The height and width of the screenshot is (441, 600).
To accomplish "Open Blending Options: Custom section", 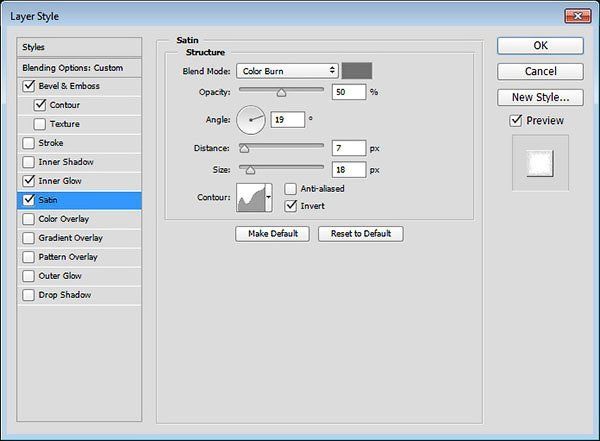I will tap(79, 68).
